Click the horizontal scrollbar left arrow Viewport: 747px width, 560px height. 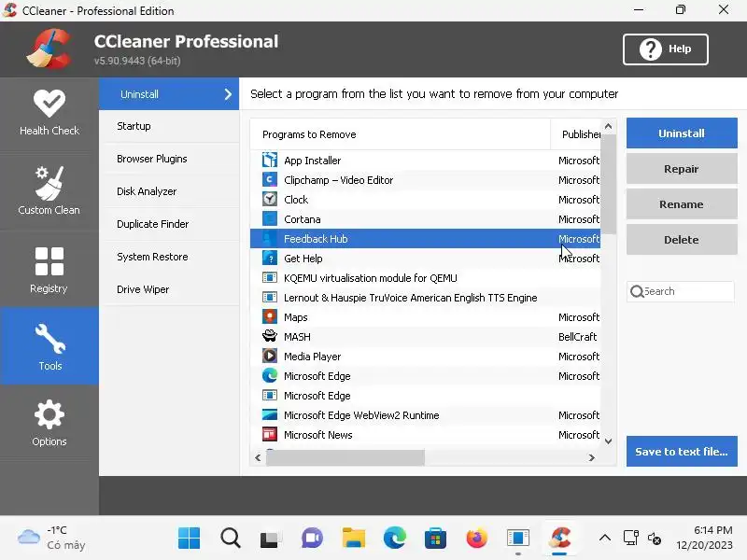[258, 457]
